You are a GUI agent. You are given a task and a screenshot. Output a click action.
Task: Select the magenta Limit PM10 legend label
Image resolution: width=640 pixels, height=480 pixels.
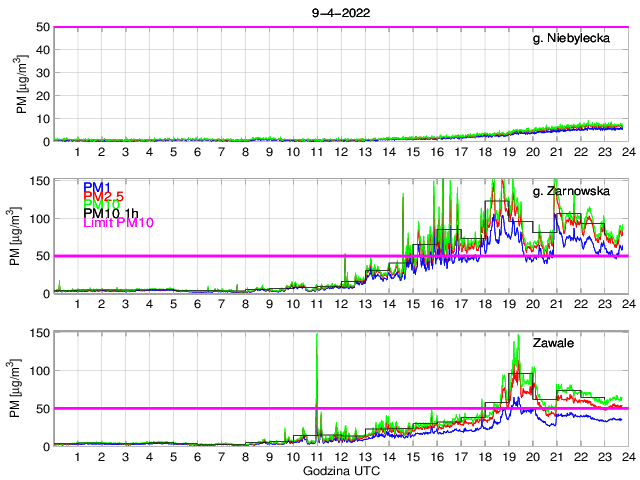click(x=118, y=223)
